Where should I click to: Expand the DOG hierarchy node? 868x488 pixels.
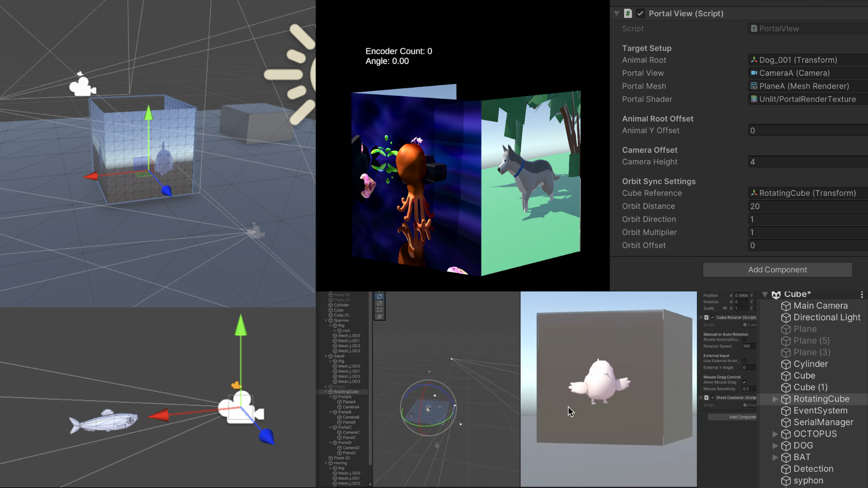point(775,446)
